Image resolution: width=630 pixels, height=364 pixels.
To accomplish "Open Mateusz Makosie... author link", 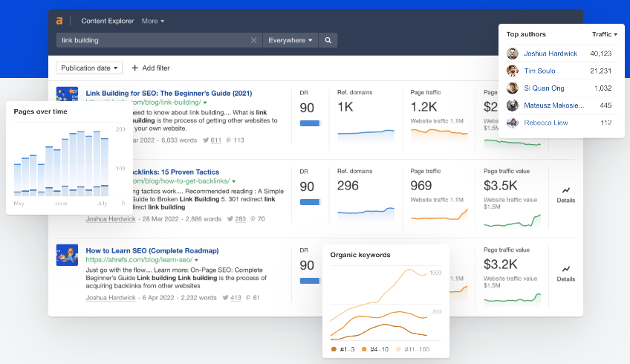I will [x=554, y=105].
